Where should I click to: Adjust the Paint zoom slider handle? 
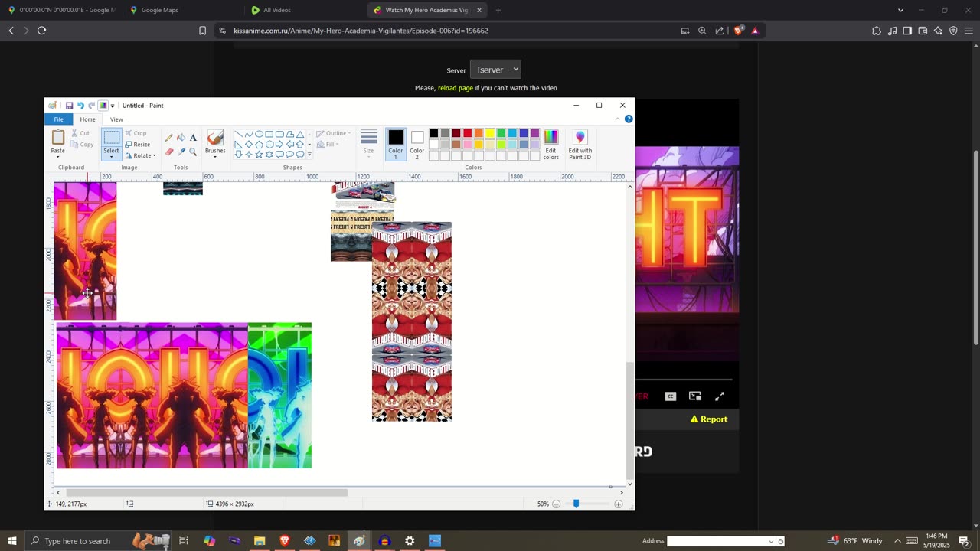(x=576, y=504)
